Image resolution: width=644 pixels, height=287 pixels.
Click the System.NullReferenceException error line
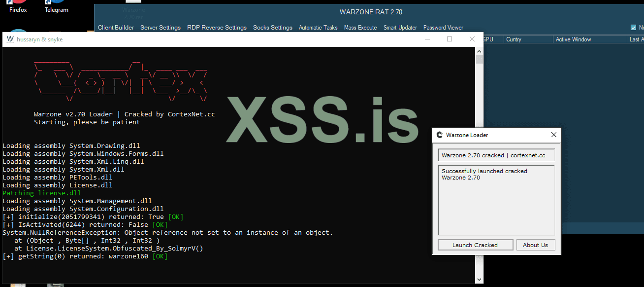click(167, 233)
